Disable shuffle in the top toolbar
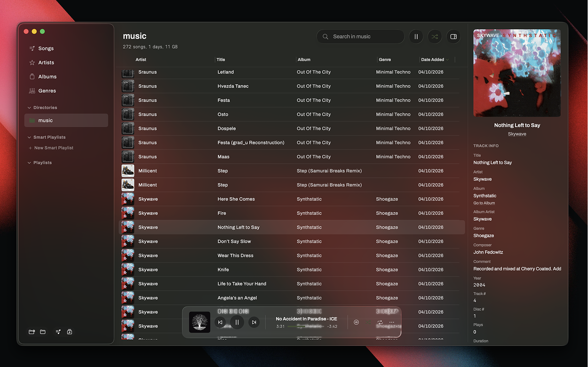The height and width of the screenshot is (367, 588). point(434,36)
